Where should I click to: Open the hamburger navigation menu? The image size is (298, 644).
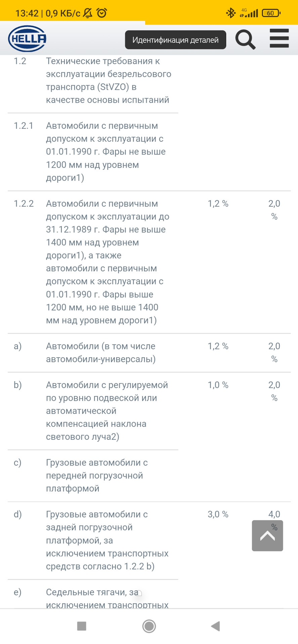point(279,38)
